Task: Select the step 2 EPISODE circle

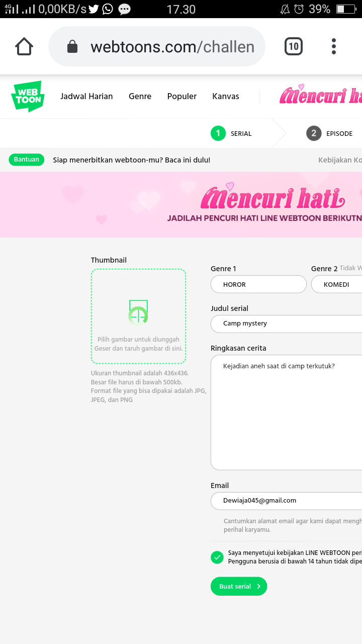Action: [314, 133]
